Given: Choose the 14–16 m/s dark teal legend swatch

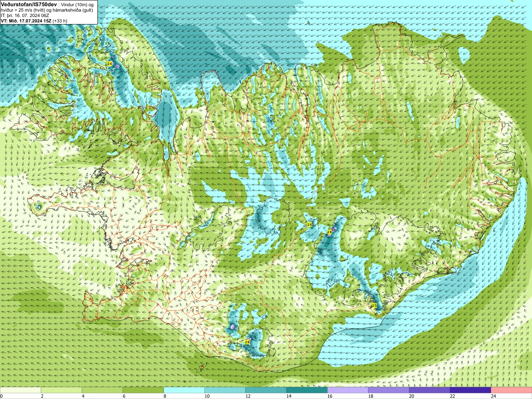Looking at the screenshot, I should (307, 390).
